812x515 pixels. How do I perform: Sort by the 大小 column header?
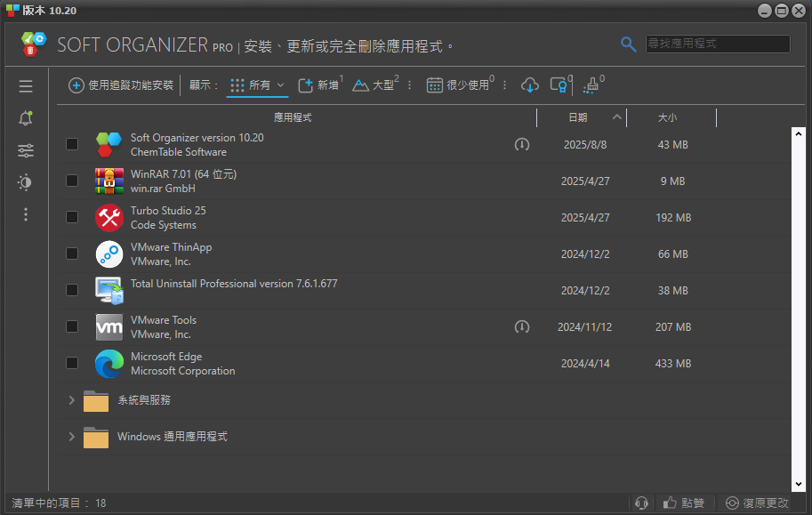pos(667,117)
